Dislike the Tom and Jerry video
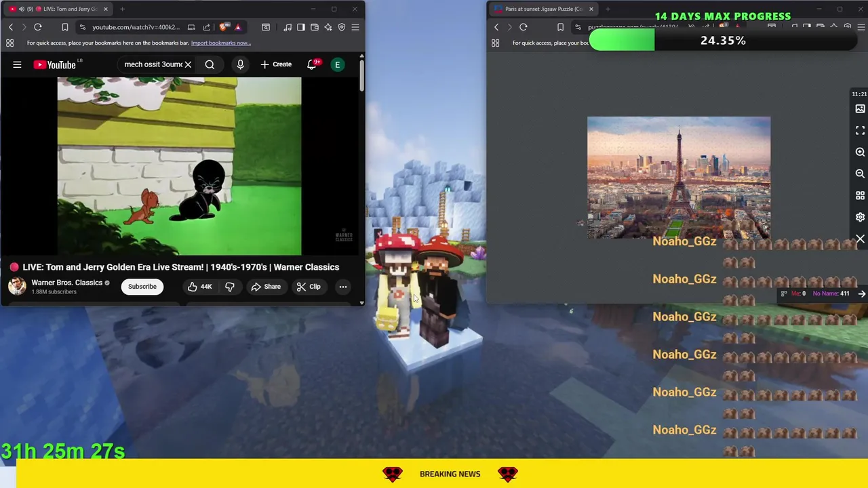868x488 pixels. click(230, 287)
